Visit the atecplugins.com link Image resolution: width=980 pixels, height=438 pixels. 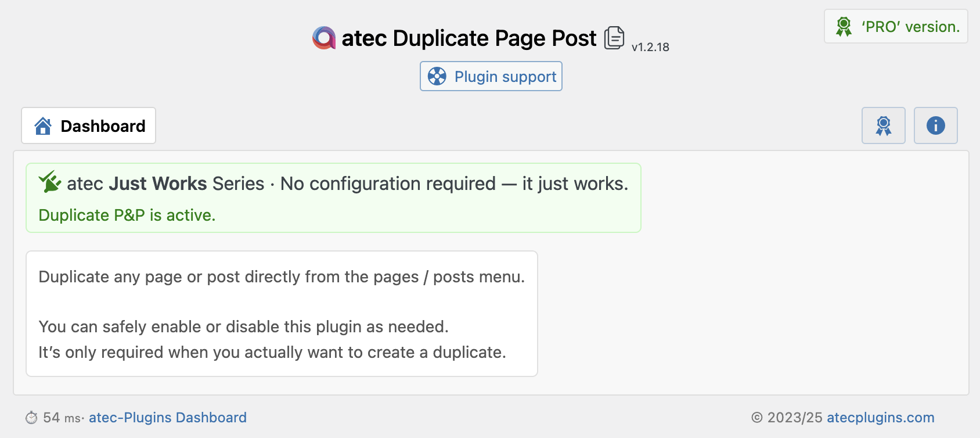[880, 418]
